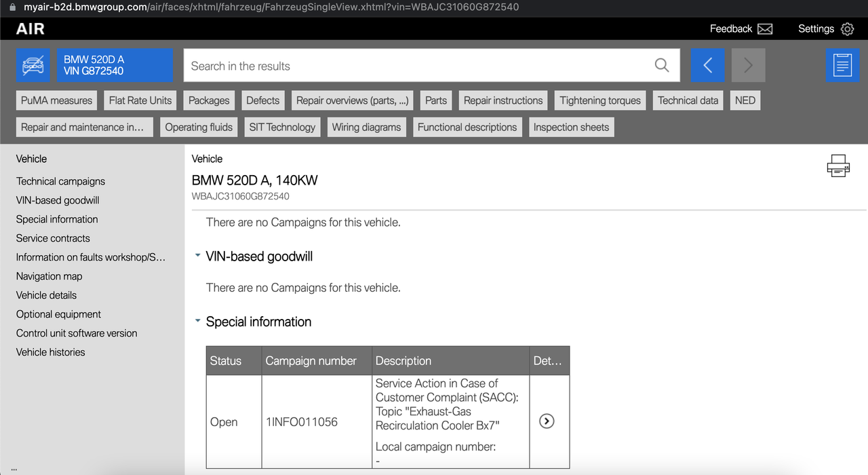The height and width of the screenshot is (475, 868).
Task: Select NED button
Action: (x=745, y=100)
